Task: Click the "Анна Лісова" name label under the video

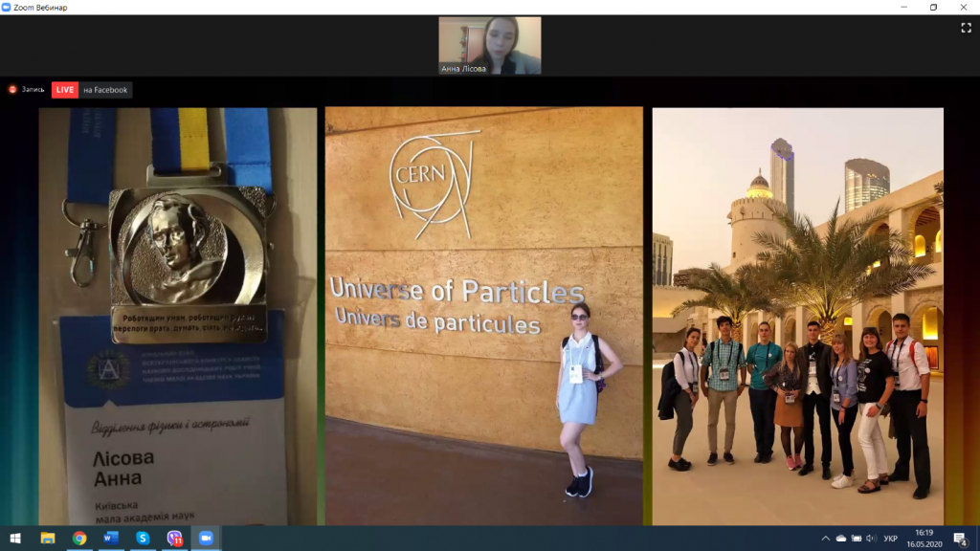Action: [464, 69]
